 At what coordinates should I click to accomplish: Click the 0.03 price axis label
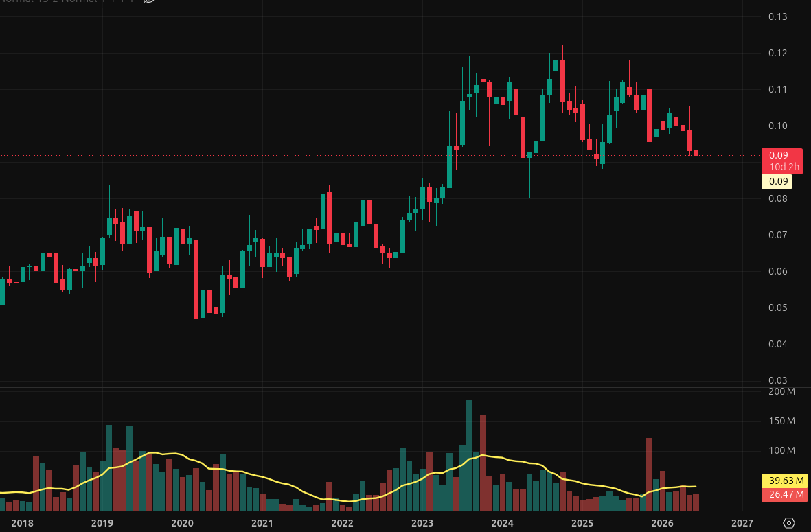778,380
